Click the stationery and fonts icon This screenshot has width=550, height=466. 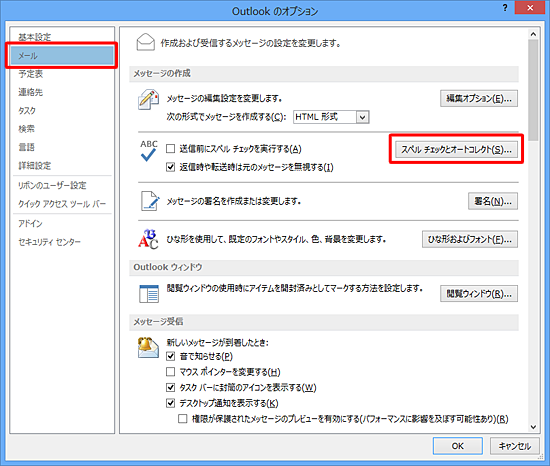coord(148,239)
